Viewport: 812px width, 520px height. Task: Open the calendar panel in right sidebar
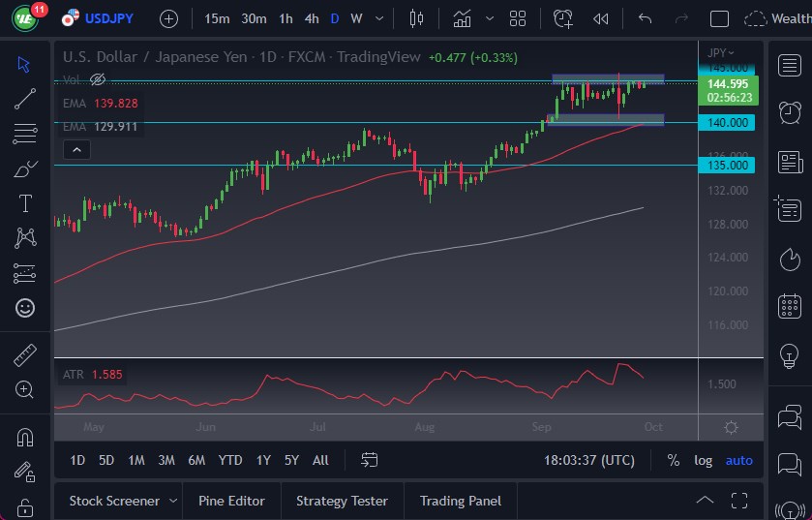pos(790,307)
